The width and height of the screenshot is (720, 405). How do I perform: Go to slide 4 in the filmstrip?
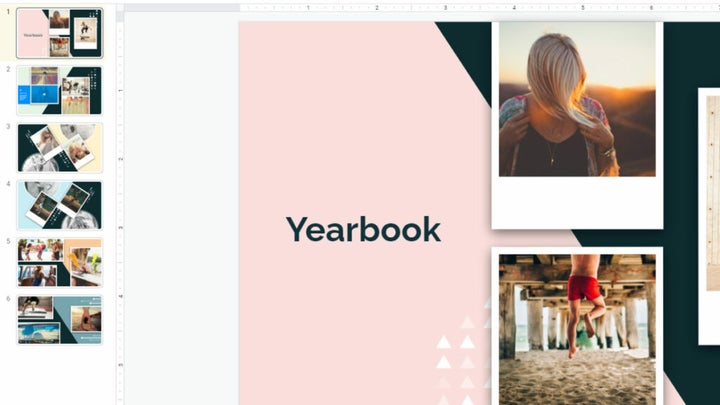tap(60, 205)
